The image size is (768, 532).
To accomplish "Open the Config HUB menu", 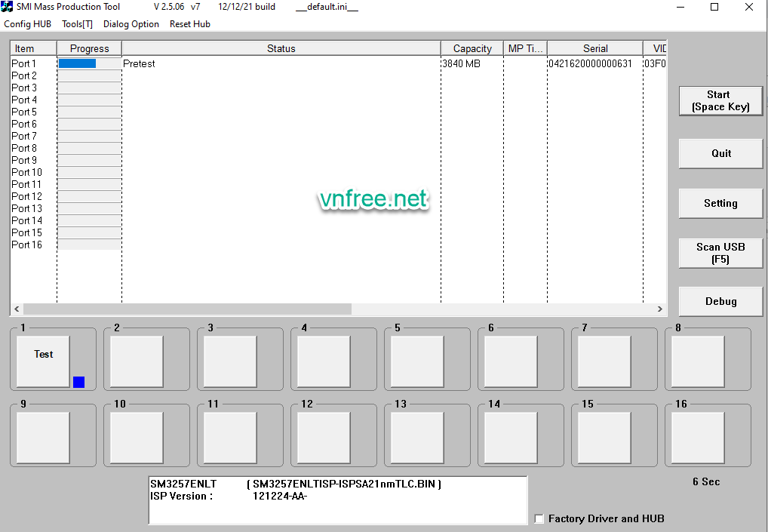I will (28, 24).
